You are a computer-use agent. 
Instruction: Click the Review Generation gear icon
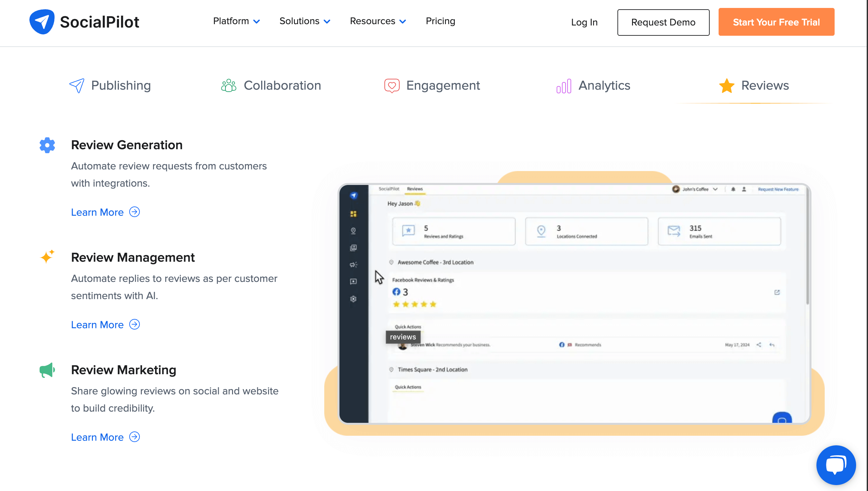[x=47, y=145]
